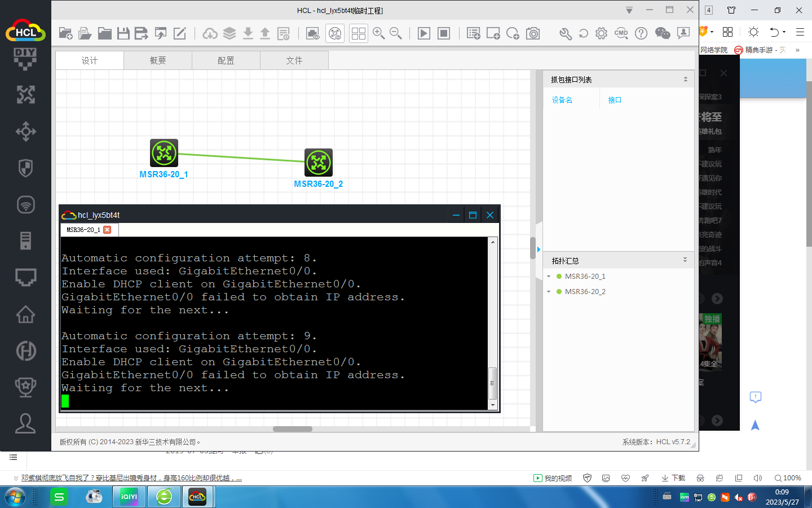Click the cloud download toolbar icon
The width and height of the screenshot is (812, 508).
pyautogui.click(x=210, y=33)
